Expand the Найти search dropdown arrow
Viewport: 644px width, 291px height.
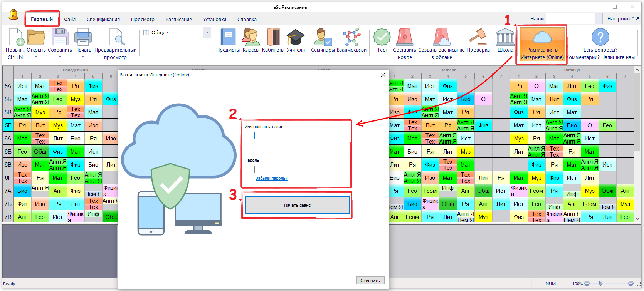[599, 18]
